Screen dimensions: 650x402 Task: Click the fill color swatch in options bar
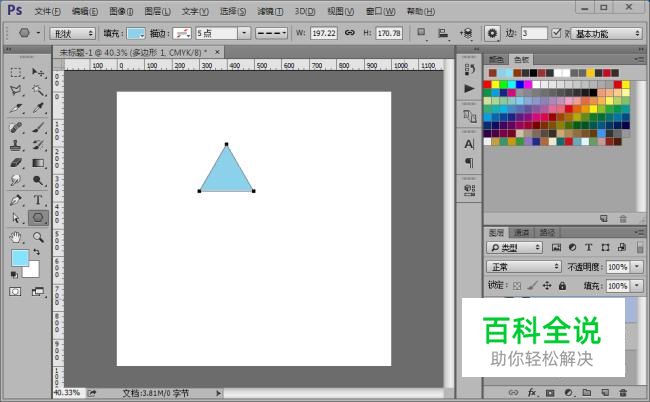[136, 33]
